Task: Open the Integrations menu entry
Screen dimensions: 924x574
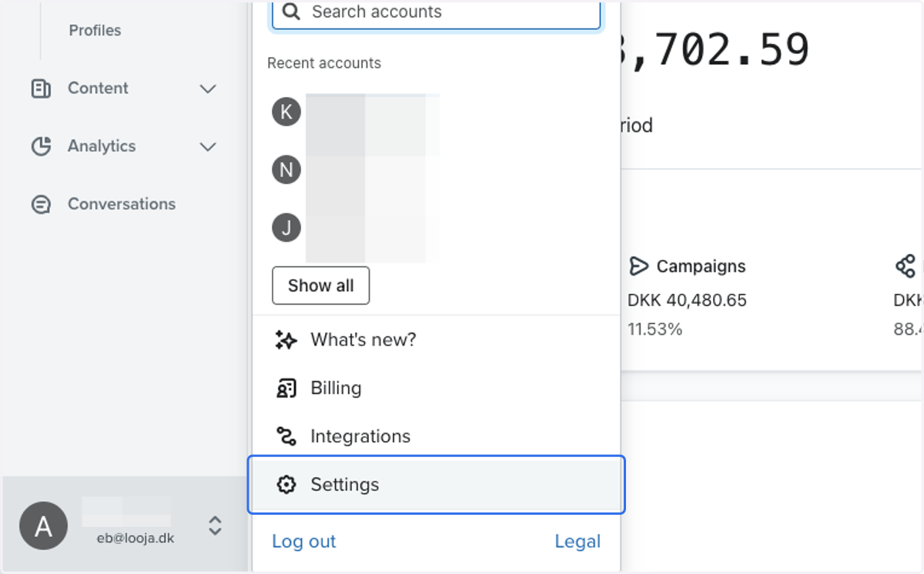Action: 436,436
